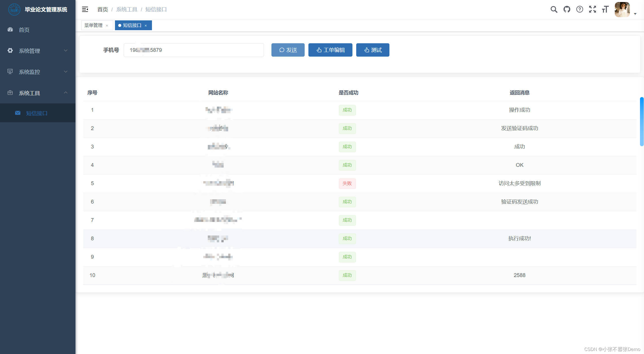The width and height of the screenshot is (644, 354).
Task: Click the 工单编辑 button
Action: click(x=330, y=50)
